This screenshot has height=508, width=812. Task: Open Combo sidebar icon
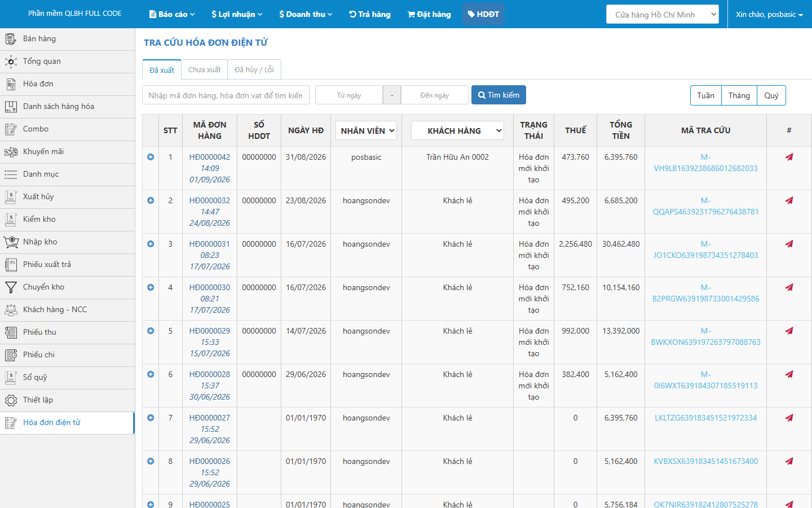(11, 129)
